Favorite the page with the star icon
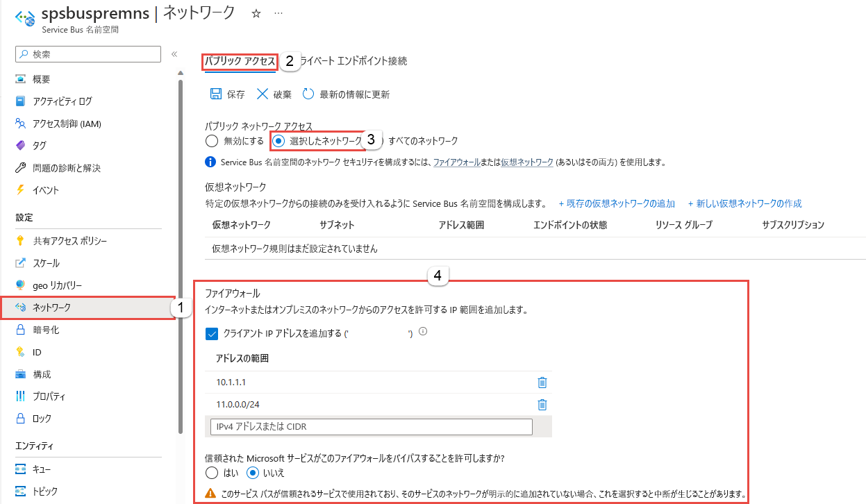Screen dimensions: 866x504 coord(256,13)
